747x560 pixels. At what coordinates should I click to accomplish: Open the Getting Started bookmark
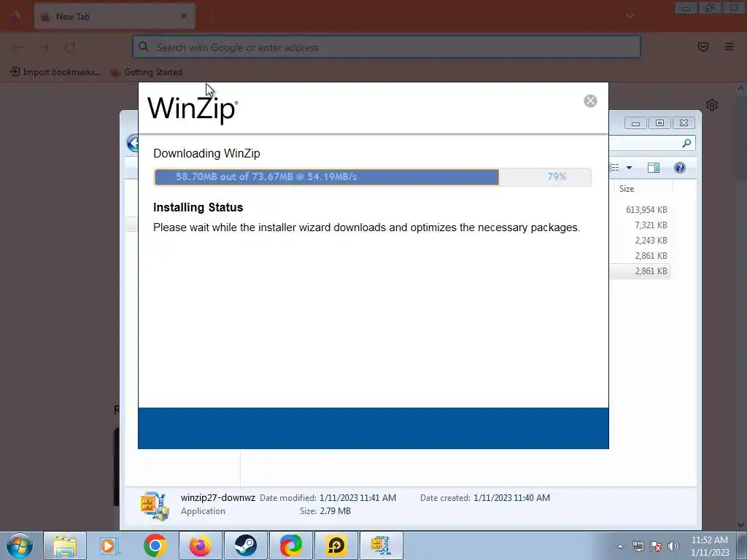pyautogui.click(x=147, y=72)
